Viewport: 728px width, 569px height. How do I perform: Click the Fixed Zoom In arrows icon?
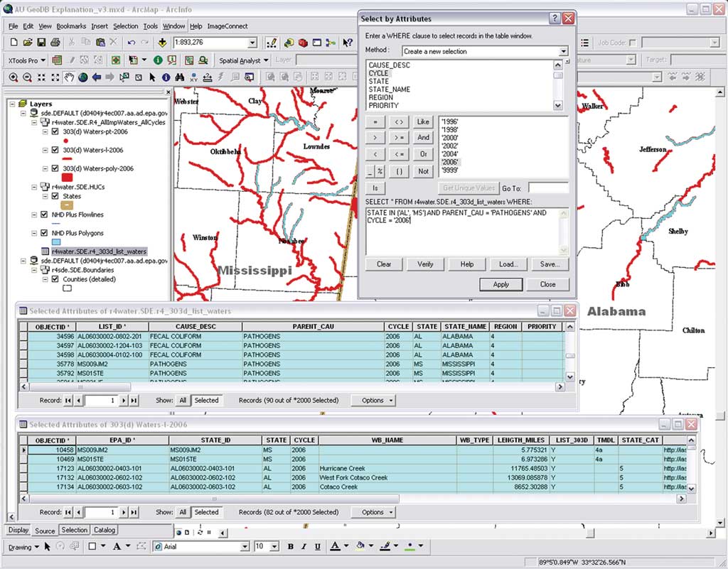point(41,77)
